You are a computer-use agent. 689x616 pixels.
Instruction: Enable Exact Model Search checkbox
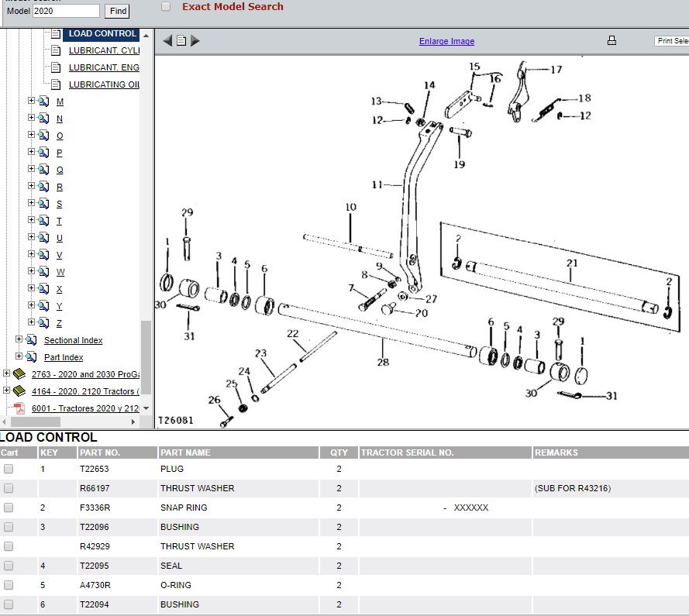tap(166, 7)
